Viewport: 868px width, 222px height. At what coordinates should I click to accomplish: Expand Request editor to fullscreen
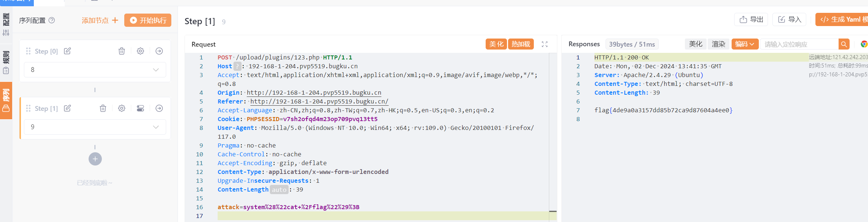coord(545,44)
